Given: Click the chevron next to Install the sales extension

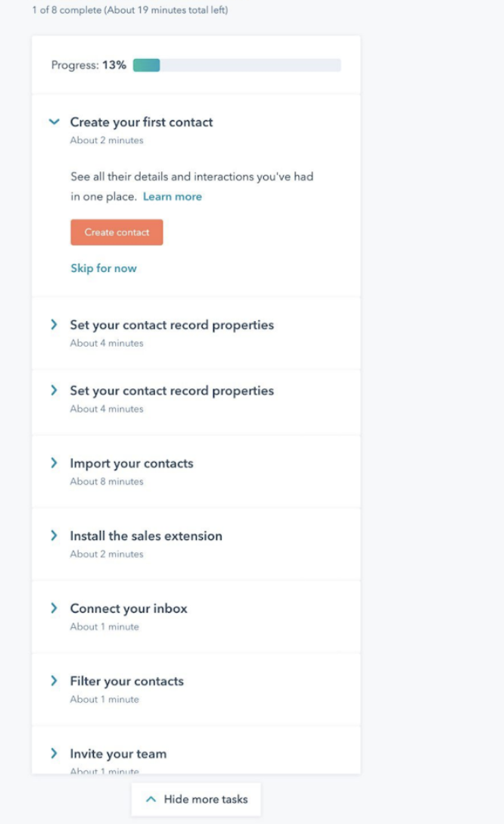Looking at the screenshot, I should click(54, 535).
